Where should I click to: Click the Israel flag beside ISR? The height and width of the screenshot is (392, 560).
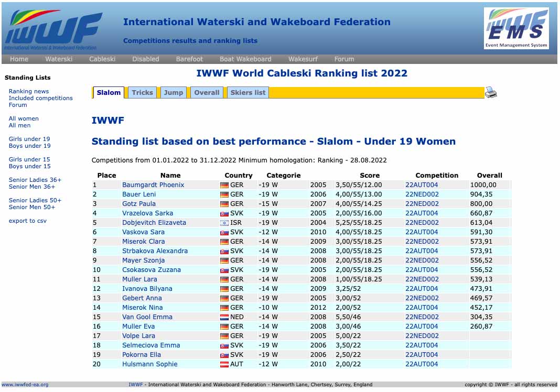[224, 223]
